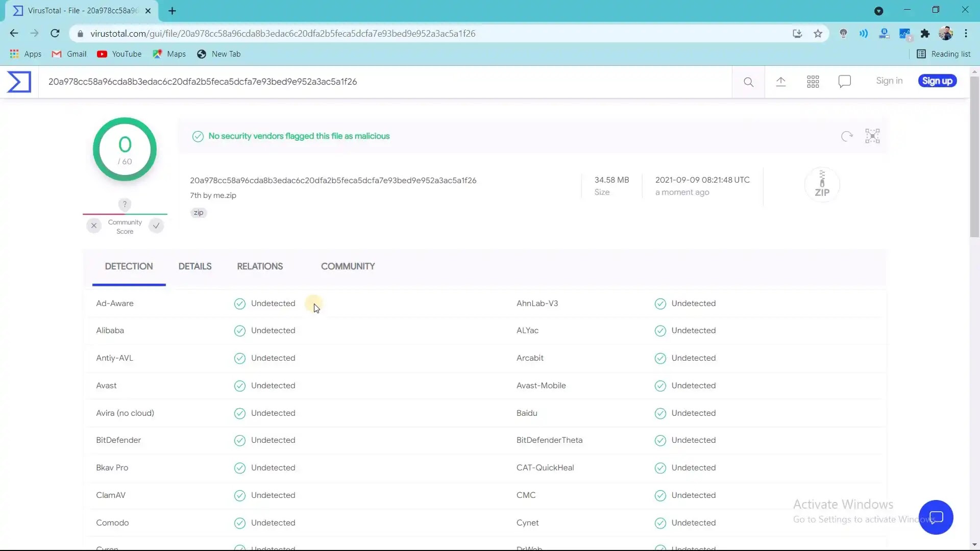Click the file hash search field

357,82
